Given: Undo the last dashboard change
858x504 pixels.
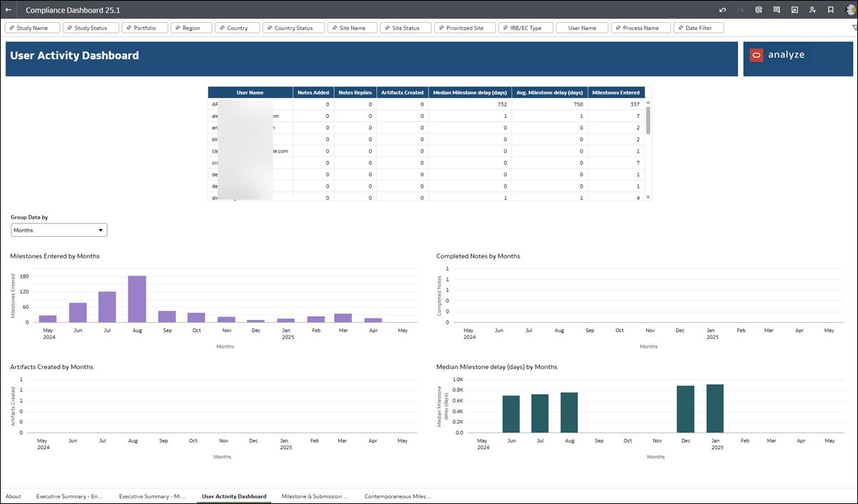Looking at the screenshot, I should coord(722,9).
